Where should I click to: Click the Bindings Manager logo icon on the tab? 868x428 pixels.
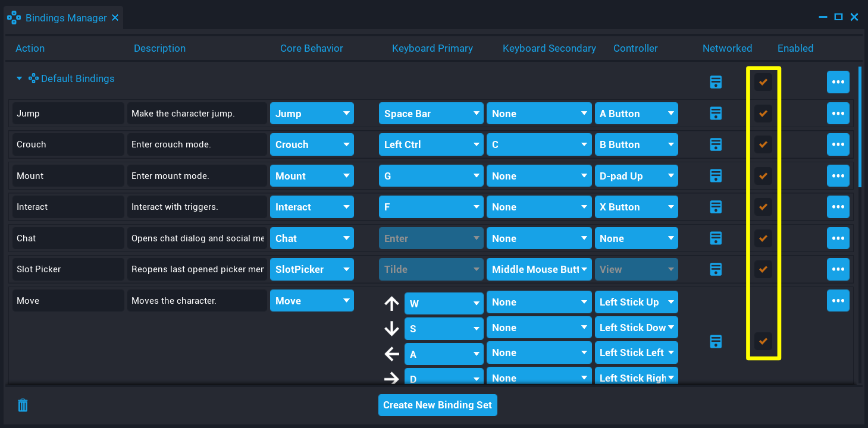[14, 17]
